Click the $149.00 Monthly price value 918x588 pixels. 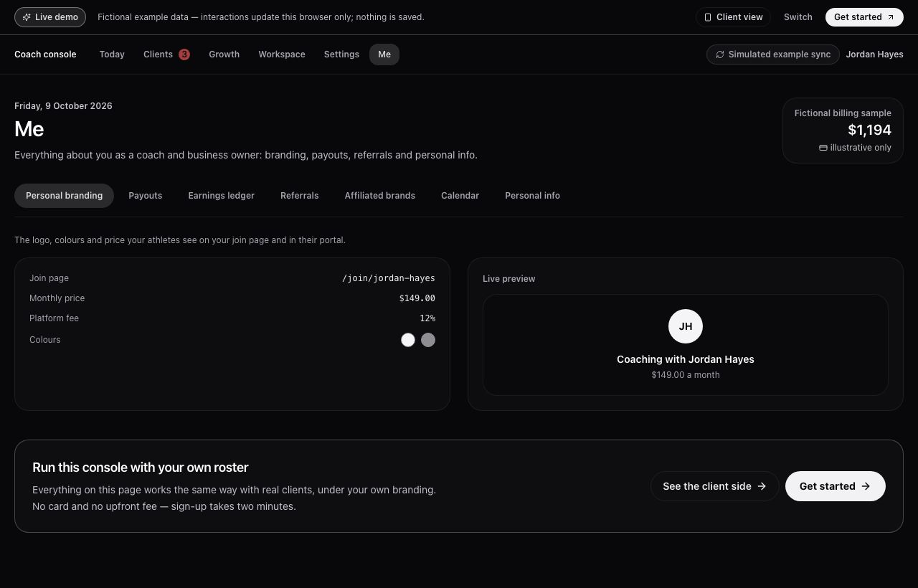(x=417, y=298)
